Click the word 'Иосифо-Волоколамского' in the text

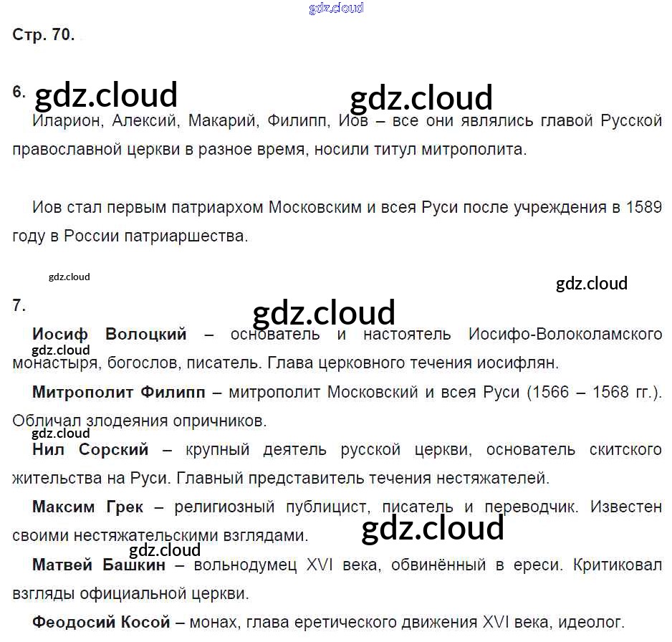(565, 334)
